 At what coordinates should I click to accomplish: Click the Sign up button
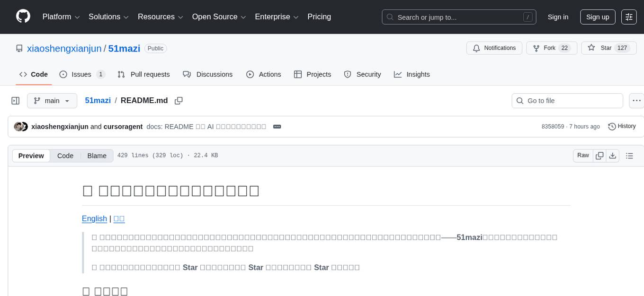(x=598, y=17)
